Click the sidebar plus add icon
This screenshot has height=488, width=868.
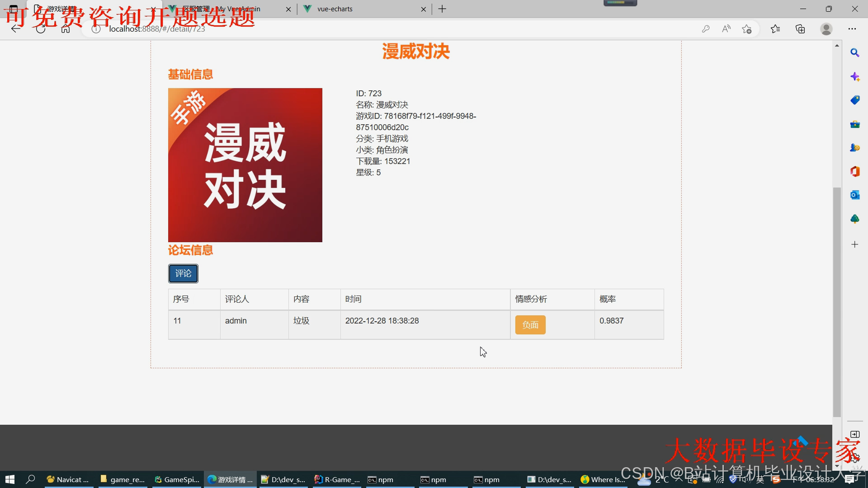coord(854,244)
